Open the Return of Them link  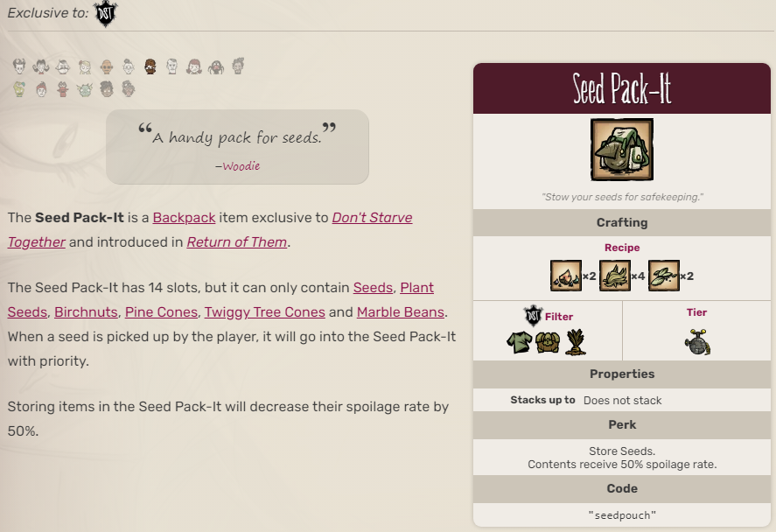[x=236, y=241]
